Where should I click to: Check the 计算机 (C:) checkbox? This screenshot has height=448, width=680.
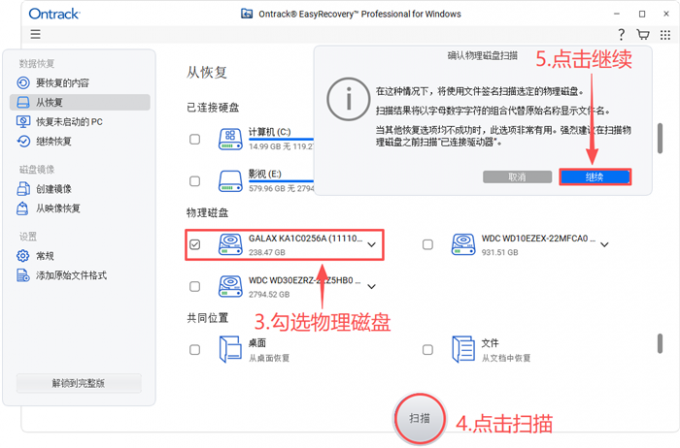coord(195,140)
